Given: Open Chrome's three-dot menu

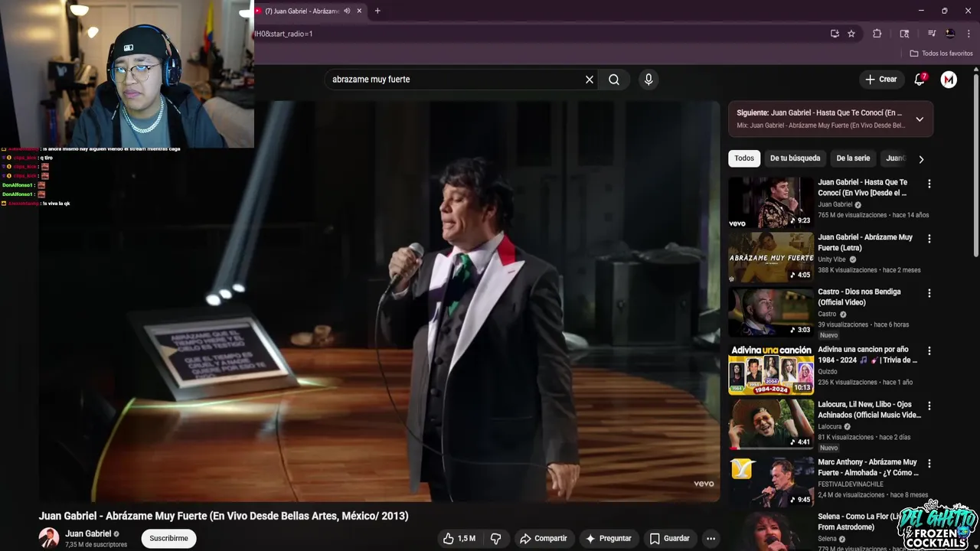Looking at the screenshot, I should click(x=969, y=34).
